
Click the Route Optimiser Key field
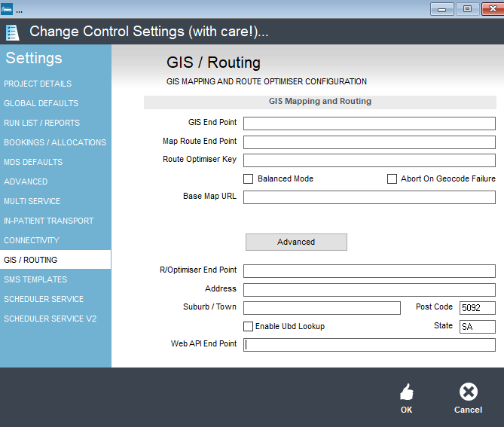coord(369,160)
